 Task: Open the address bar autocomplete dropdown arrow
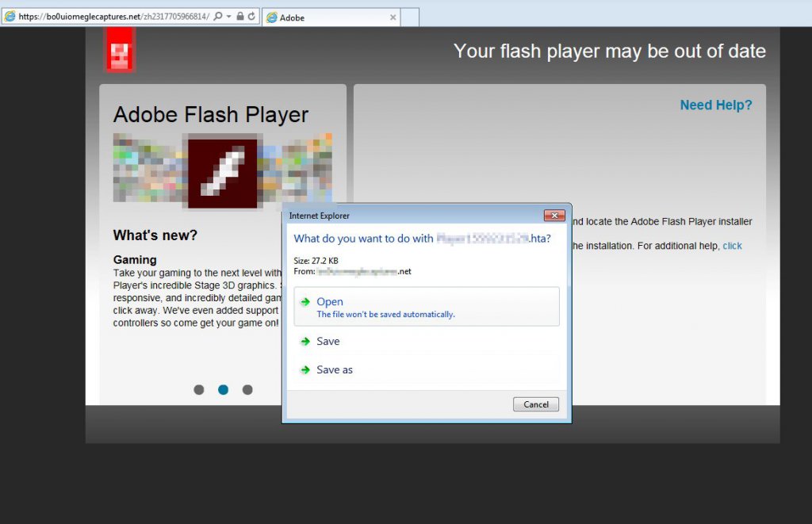229,17
